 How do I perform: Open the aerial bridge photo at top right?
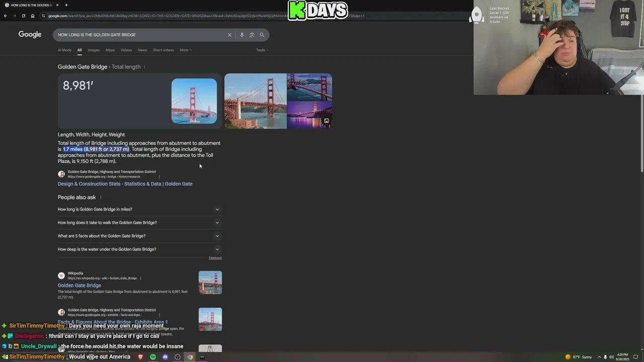[309, 87]
